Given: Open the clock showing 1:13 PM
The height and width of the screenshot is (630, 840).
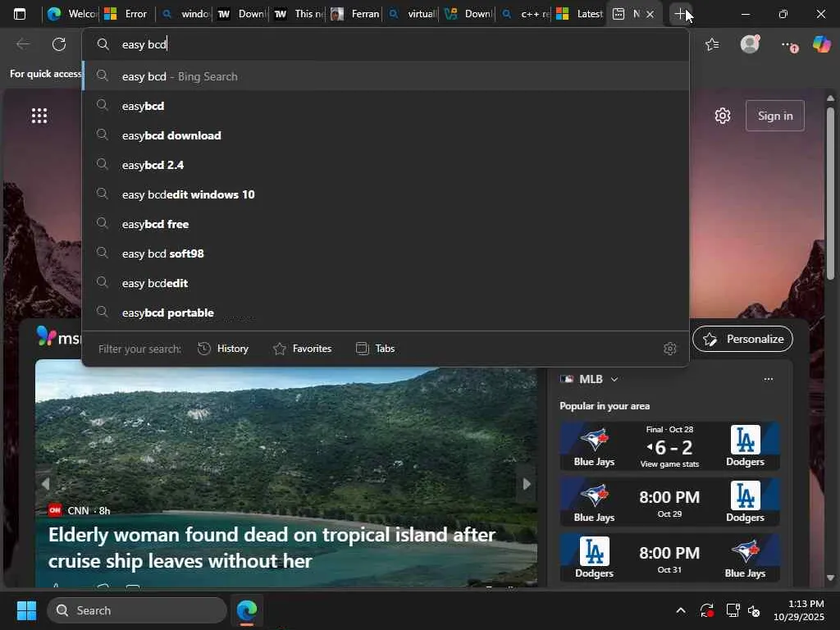Looking at the screenshot, I should pos(799,610).
